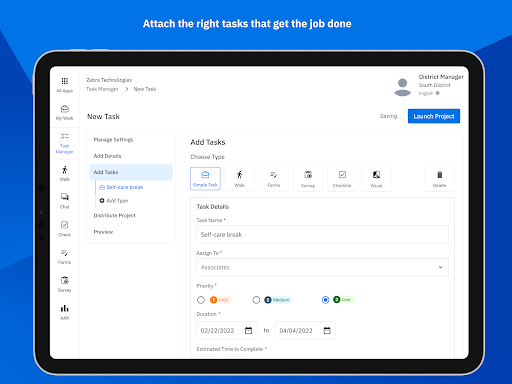Click the Zebra Technologies label
Image resolution: width=512 pixels, height=384 pixels.
(109, 80)
